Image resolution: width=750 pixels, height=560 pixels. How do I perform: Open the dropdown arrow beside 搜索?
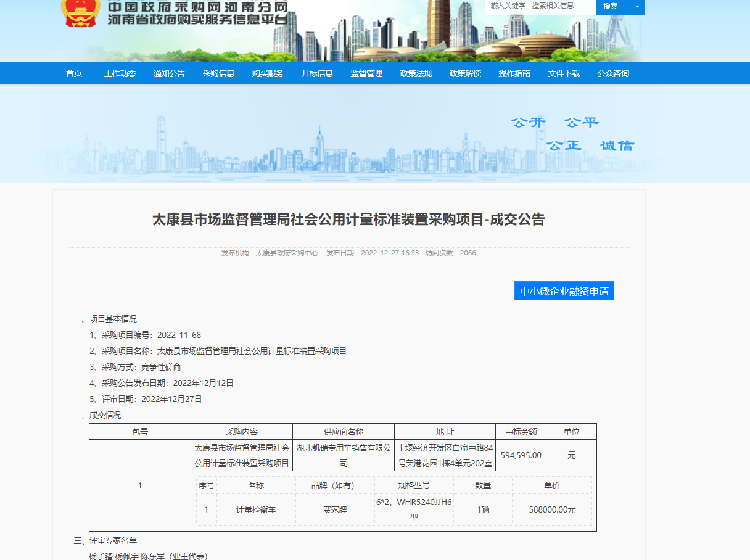tap(637, 7)
